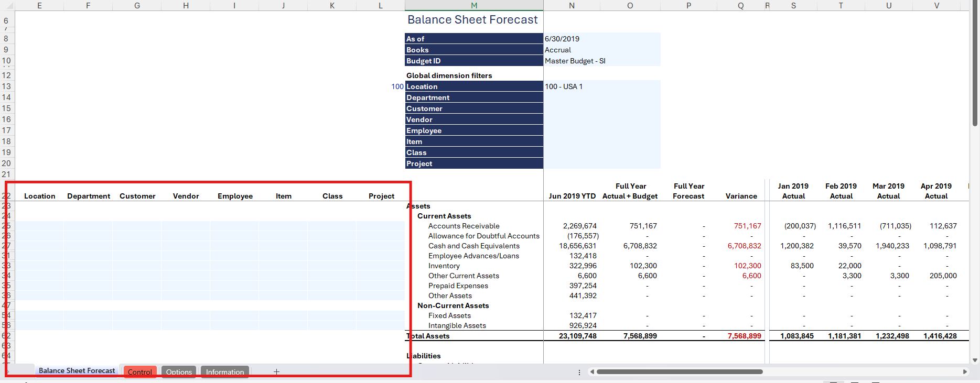Select the Total Assets value 23,109,748
Viewport: 980px width, 383px height.
click(x=577, y=336)
